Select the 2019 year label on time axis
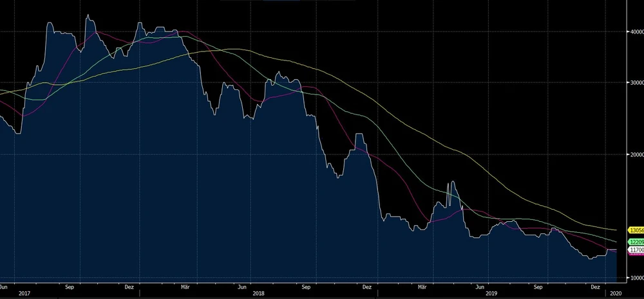Viewport: 644px width, 299px height. (493, 293)
